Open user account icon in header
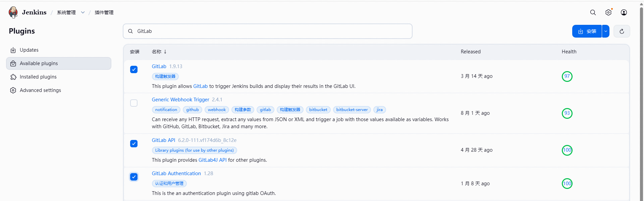The height and width of the screenshot is (201, 644). pos(624,12)
